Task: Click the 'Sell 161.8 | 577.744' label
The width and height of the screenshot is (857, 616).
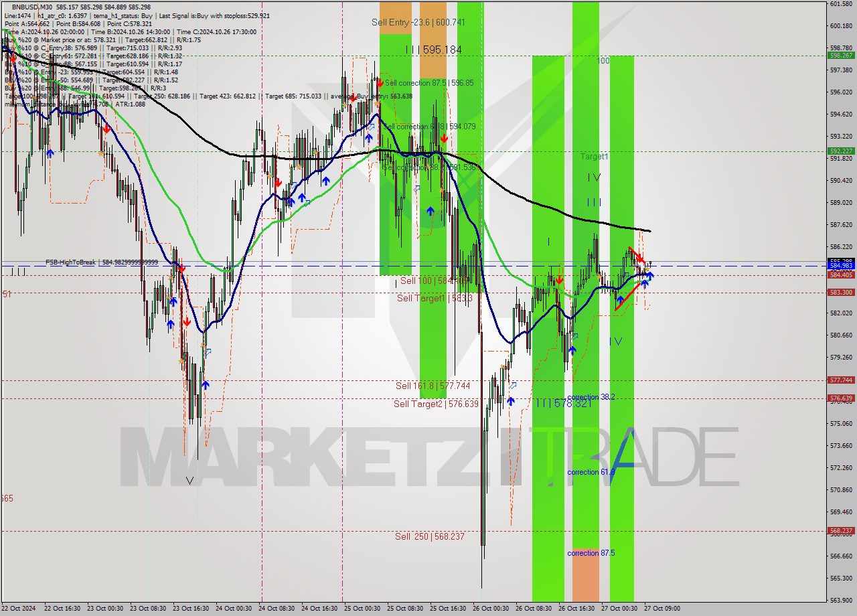Action: pos(433,386)
